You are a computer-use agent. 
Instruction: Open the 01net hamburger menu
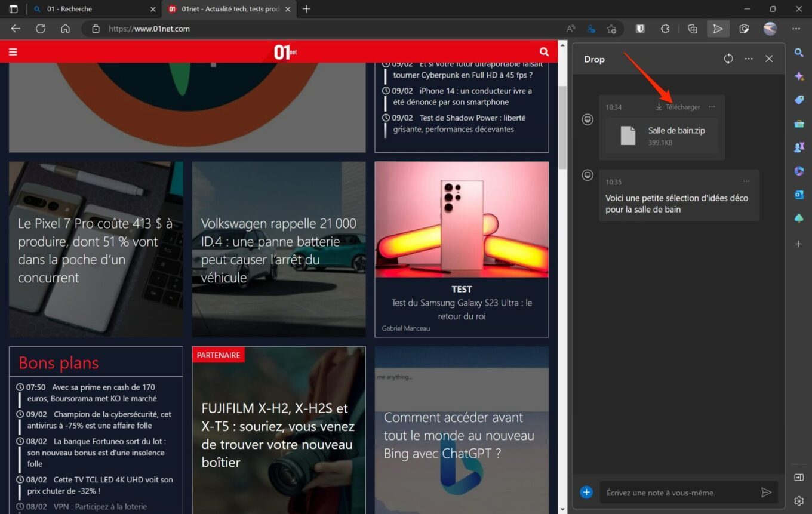click(x=13, y=52)
